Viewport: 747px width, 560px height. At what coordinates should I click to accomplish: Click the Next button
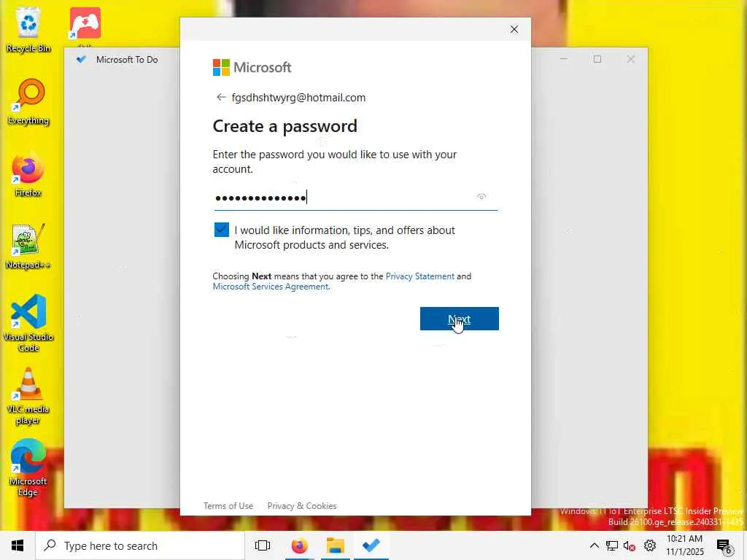(x=460, y=319)
